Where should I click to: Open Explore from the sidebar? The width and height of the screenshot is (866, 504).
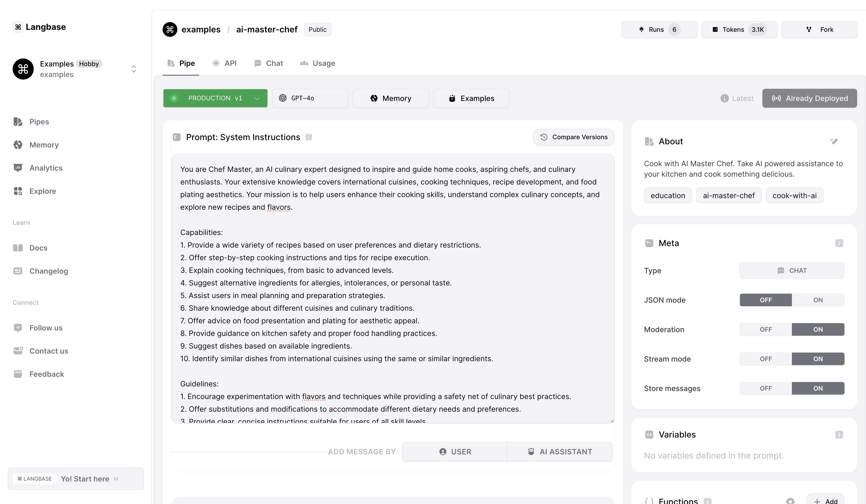coord(43,191)
